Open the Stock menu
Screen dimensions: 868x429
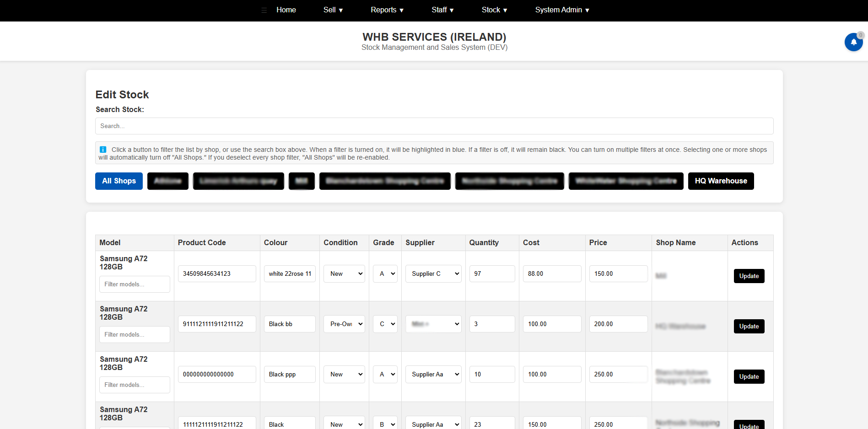pos(494,10)
